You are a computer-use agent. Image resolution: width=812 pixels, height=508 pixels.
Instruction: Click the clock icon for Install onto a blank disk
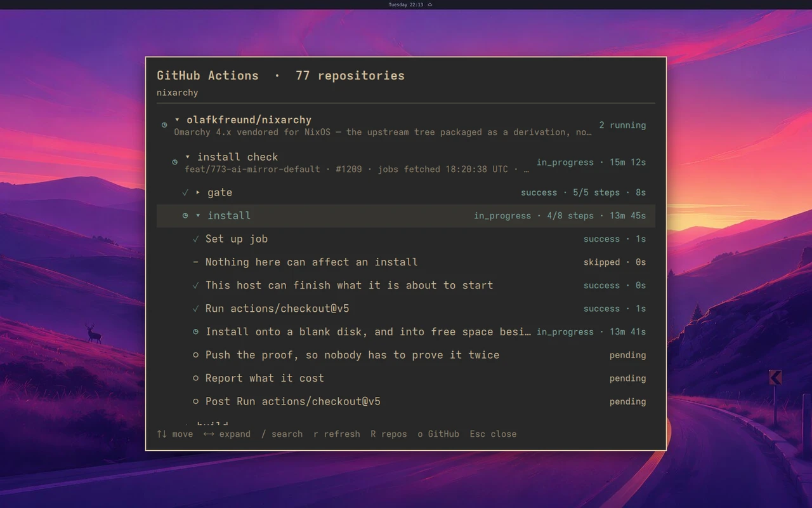196,331
